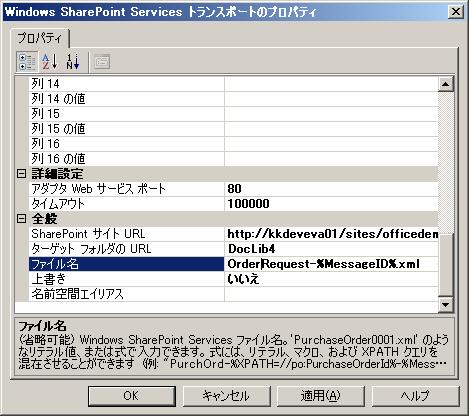
Task: Edit the ターゲット フォルダの URL value DocLib4
Action: (331, 249)
